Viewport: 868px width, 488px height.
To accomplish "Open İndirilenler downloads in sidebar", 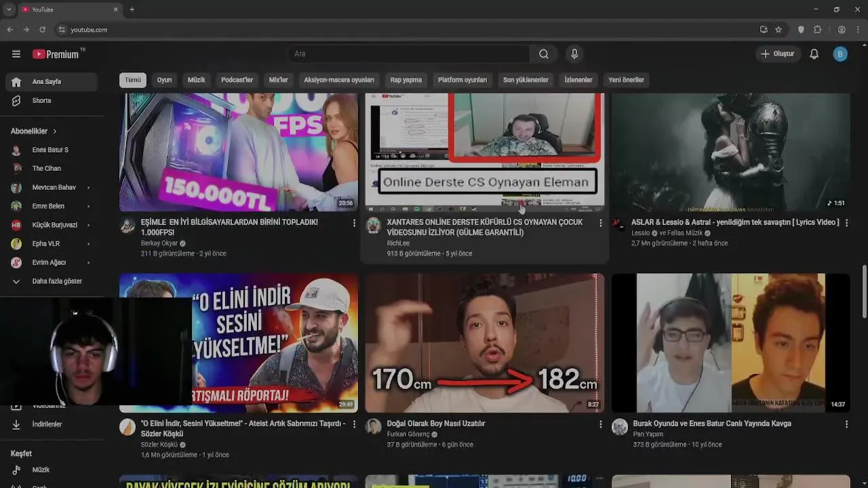I will (x=52, y=424).
